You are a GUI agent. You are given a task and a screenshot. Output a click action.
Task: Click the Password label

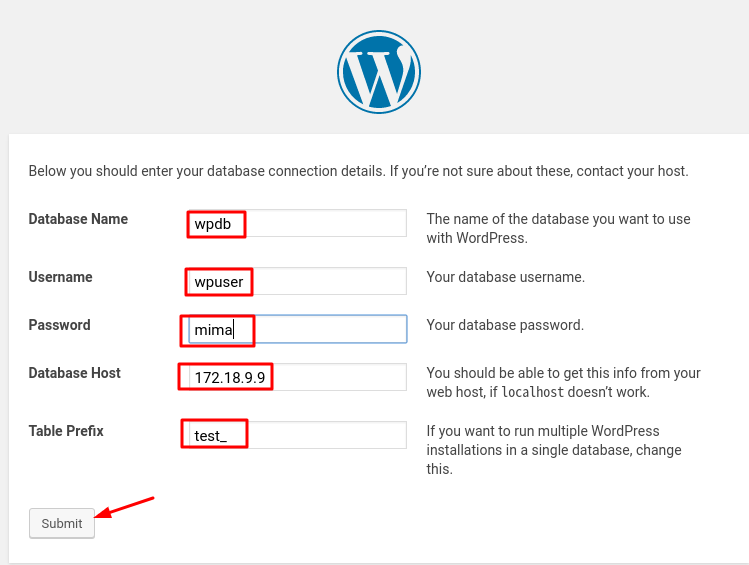pyautogui.click(x=60, y=325)
